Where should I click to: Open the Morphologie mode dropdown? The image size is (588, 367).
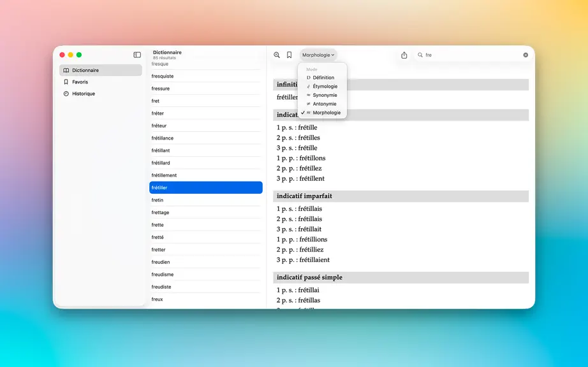318,55
